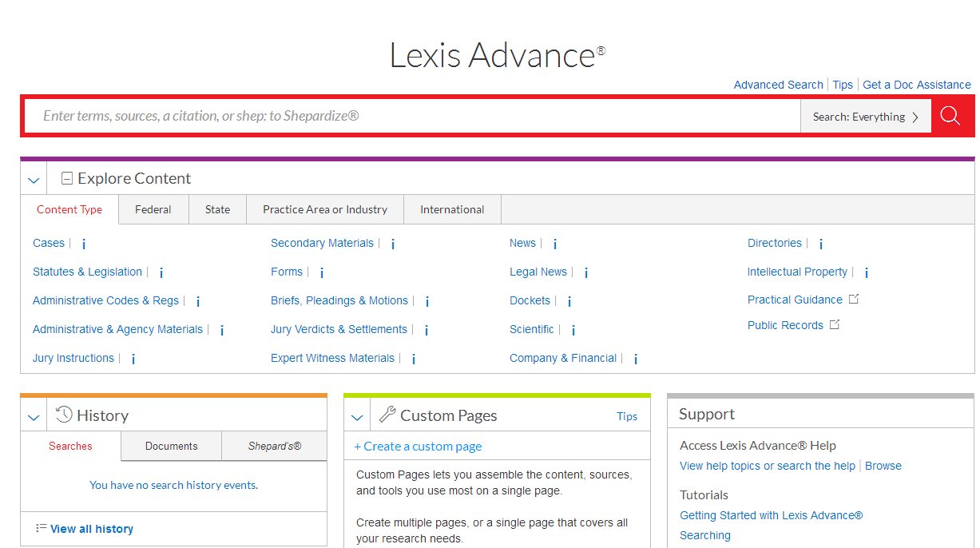Open info icon next to Jury Instructions

tap(133, 359)
